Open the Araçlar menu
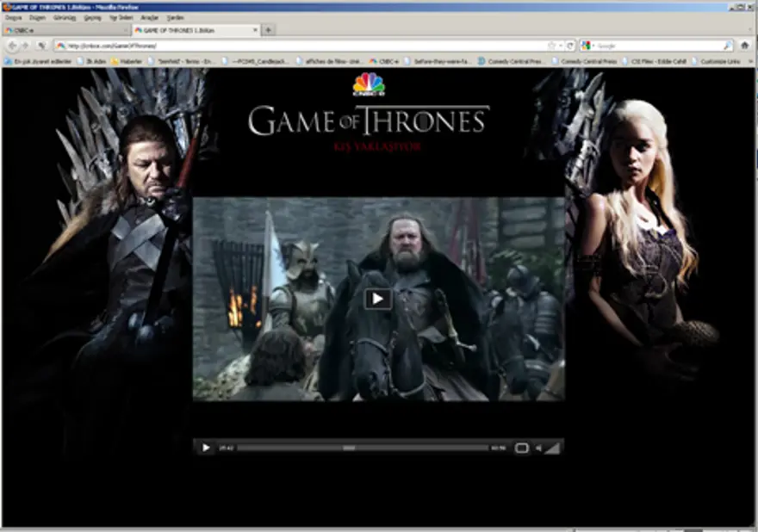Image resolution: width=758 pixels, height=532 pixels. [x=149, y=17]
